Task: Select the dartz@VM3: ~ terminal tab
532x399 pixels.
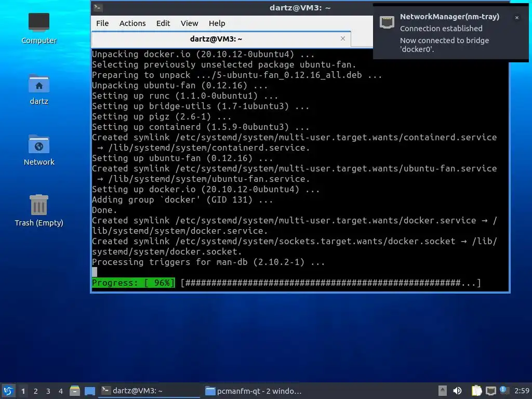Action: [x=221, y=39]
